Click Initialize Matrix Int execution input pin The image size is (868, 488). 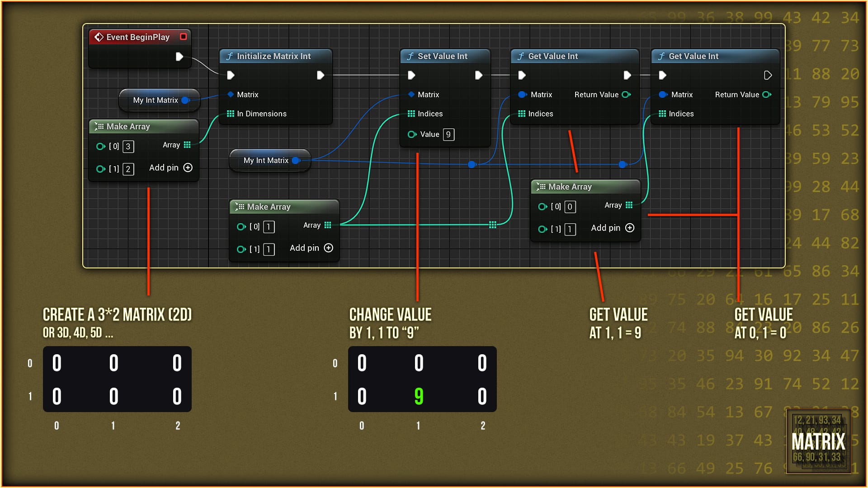(x=231, y=75)
